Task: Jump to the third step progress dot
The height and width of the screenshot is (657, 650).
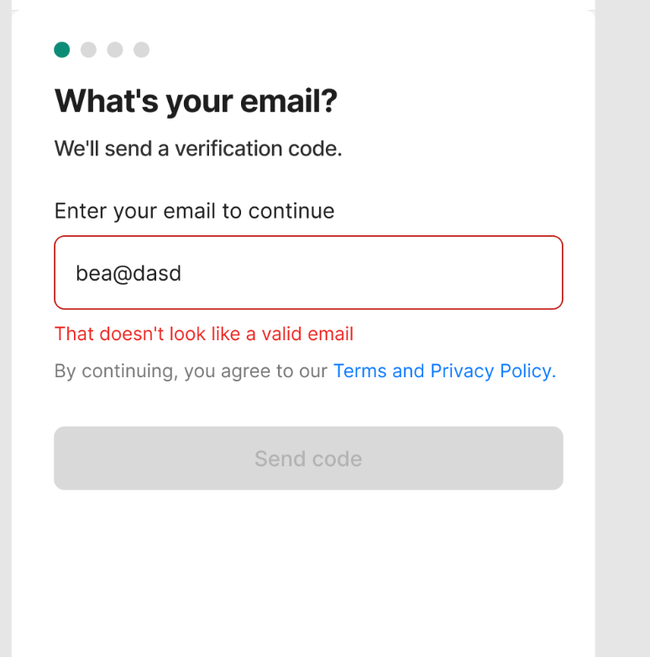Action: coord(115,49)
